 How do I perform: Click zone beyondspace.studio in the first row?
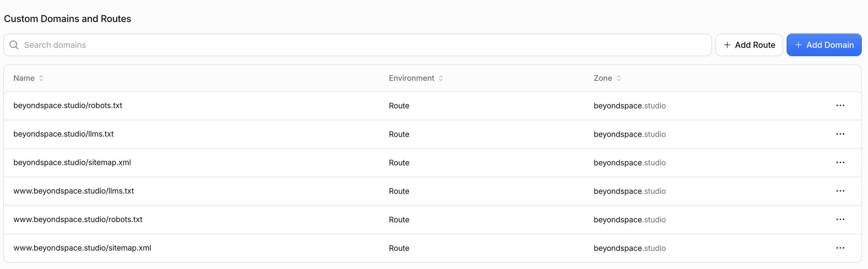coord(629,106)
